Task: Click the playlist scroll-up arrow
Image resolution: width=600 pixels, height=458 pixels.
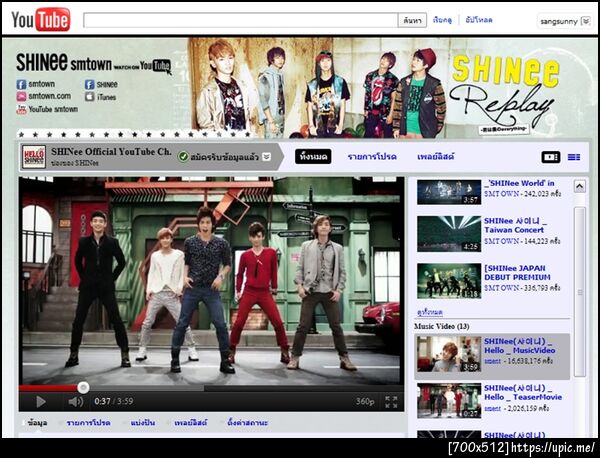Action: tap(579, 186)
